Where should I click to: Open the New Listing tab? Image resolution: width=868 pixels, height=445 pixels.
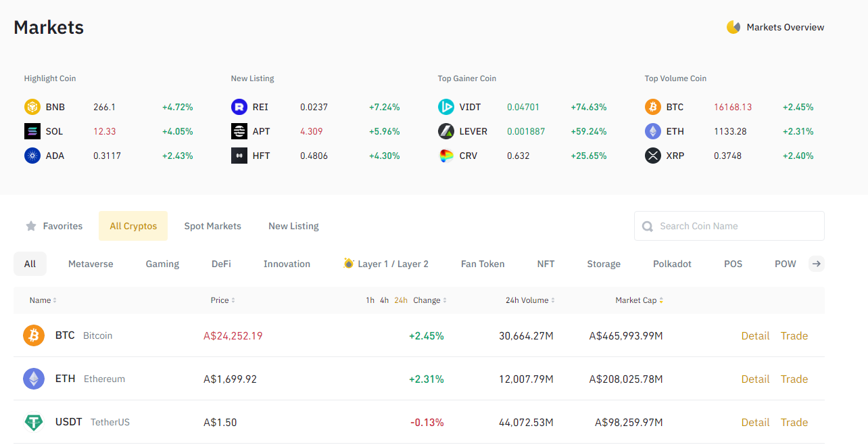point(293,226)
